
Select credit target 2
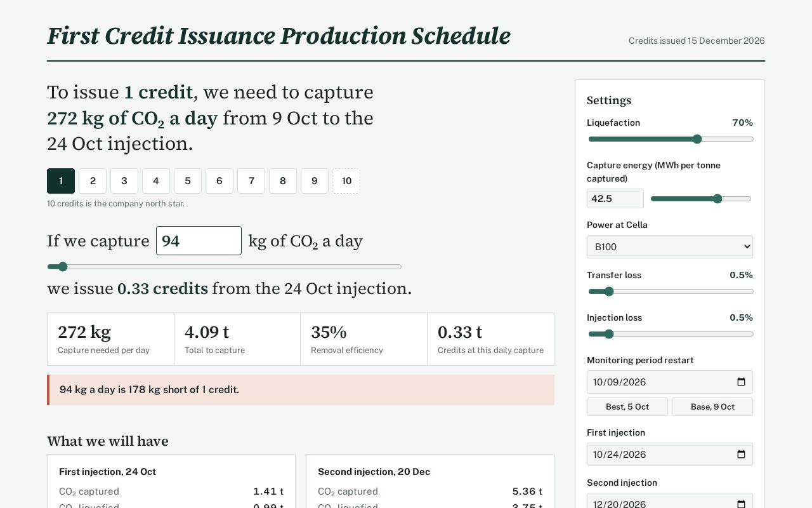(93, 181)
